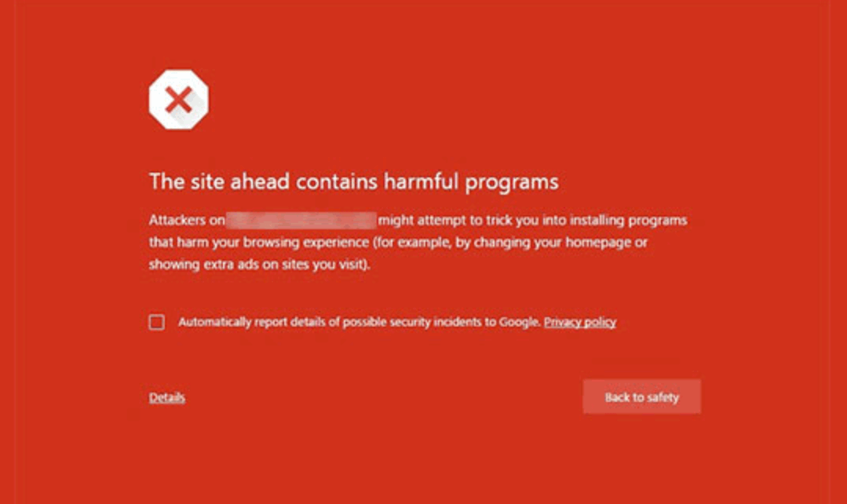Expand the Details link
The width and height of the screenshot is (847, 504).
pos(167,397)
